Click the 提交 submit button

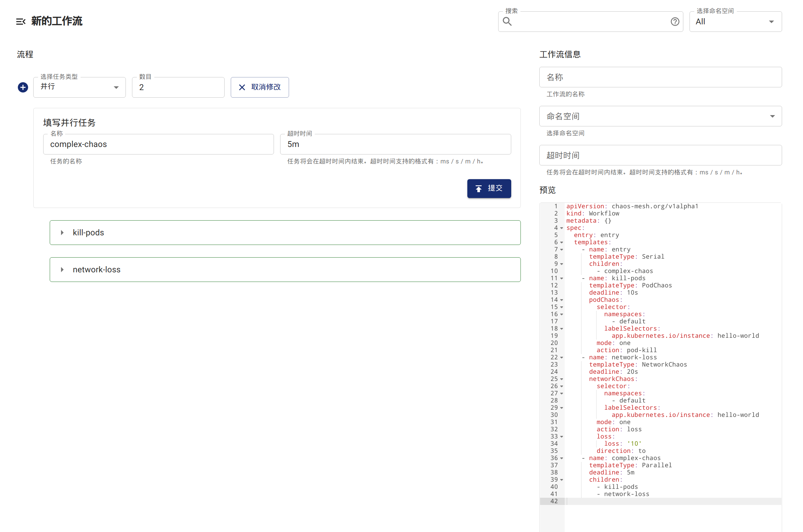[x=489, y=188]
